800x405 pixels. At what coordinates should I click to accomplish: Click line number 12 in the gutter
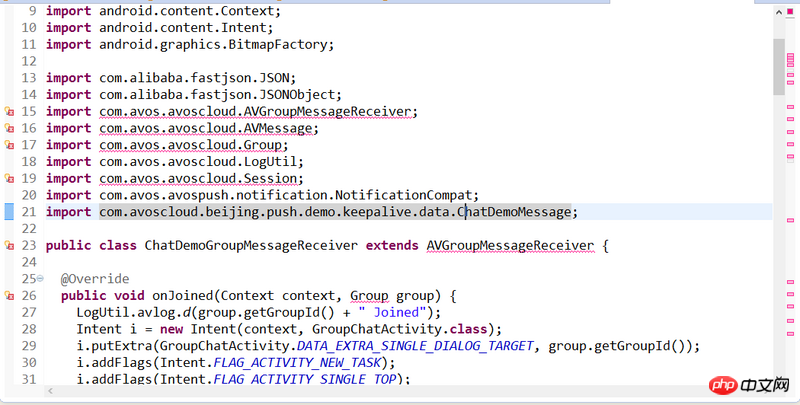[x=29, y=61]
